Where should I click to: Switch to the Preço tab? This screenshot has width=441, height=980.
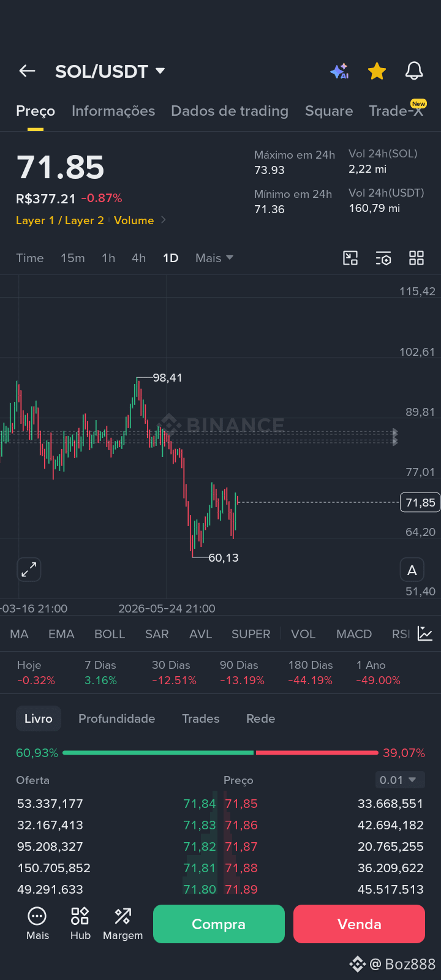click(36, 111)
